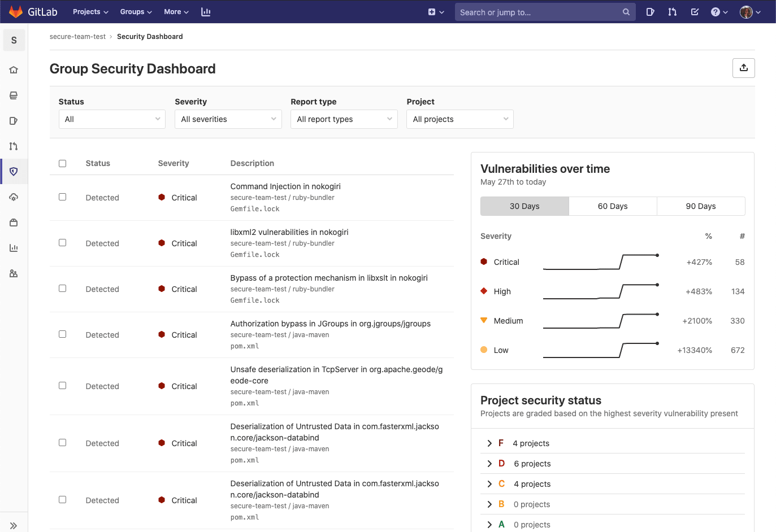Open the Members icon in the sidebar
Screen dimensions: 776x532
pos(14,273)
